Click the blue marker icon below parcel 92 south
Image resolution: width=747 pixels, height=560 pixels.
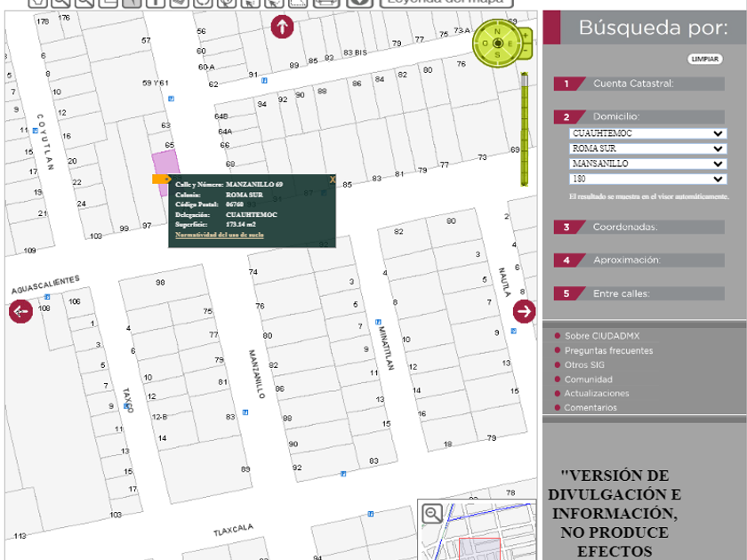[343, 473]
